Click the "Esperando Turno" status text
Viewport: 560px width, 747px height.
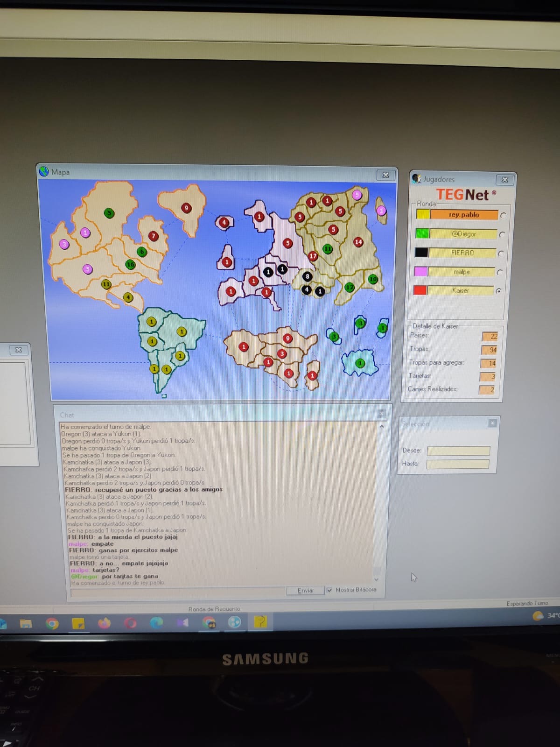point(527,603)
